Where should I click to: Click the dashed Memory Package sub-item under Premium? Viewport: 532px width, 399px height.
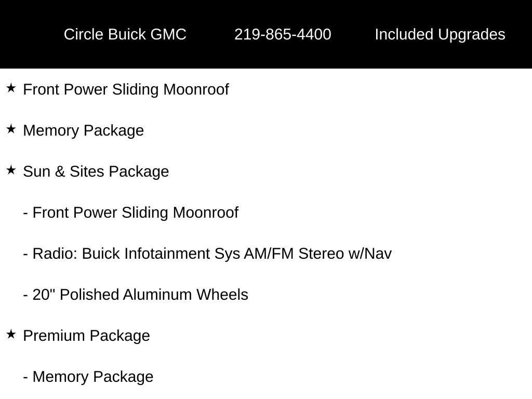tap(88, 377)
